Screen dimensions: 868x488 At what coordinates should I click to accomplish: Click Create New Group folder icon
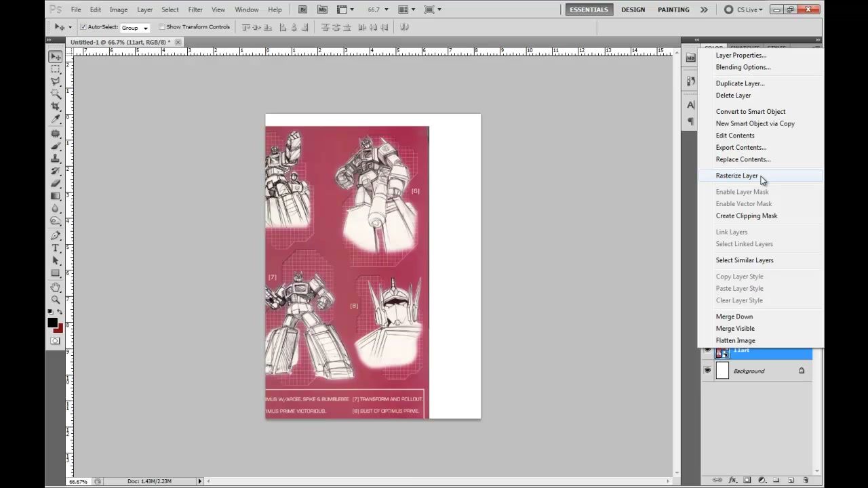point(776,480)
